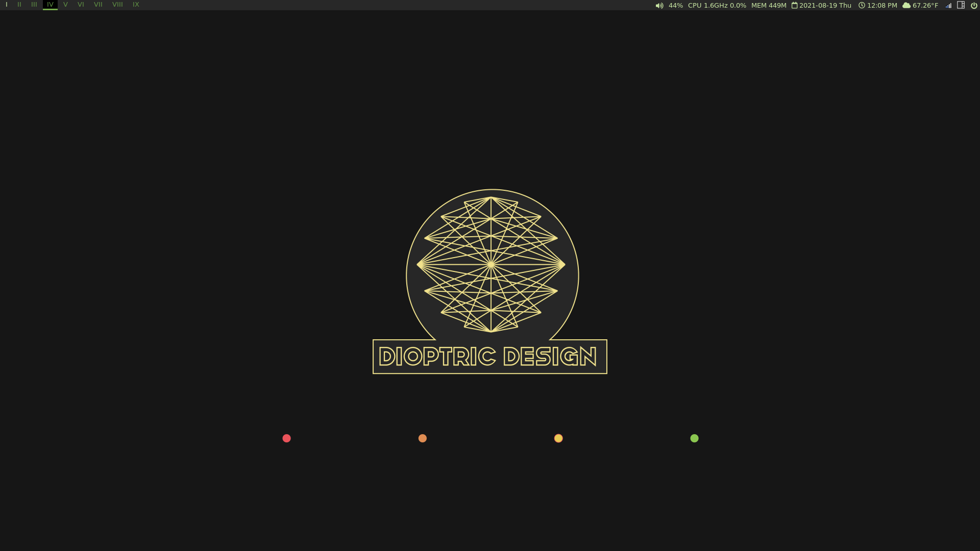The height and width of the screenshot is (551, 980).
Task: Click the CPU 1.6GHz 0.0% readout
Action: [x=717, y=6]
